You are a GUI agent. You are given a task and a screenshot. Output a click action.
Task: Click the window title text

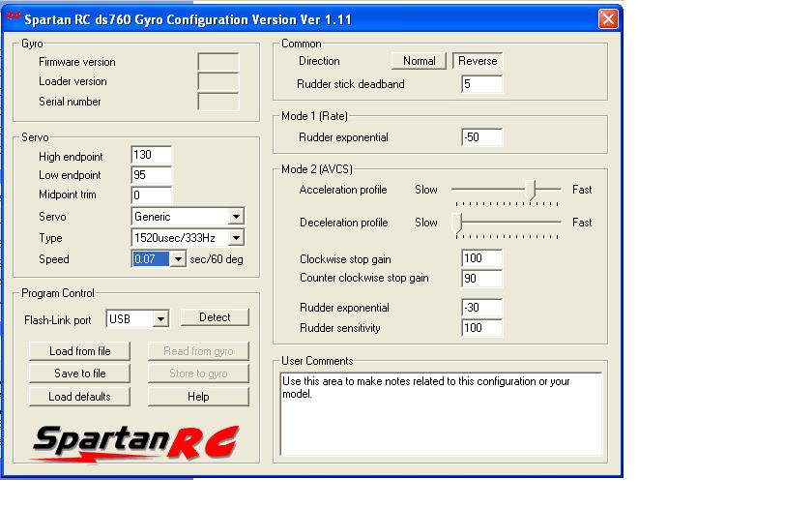[188, 19]
